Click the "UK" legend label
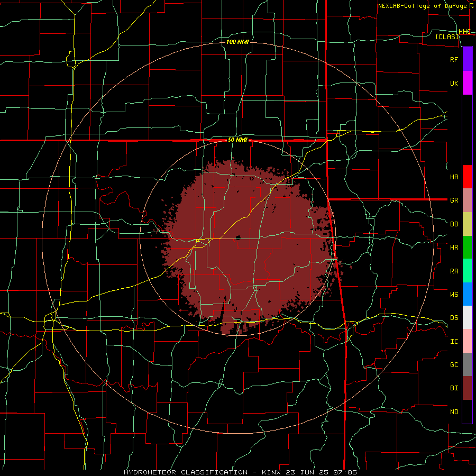476x476 pixels. (x=454, y=83)
